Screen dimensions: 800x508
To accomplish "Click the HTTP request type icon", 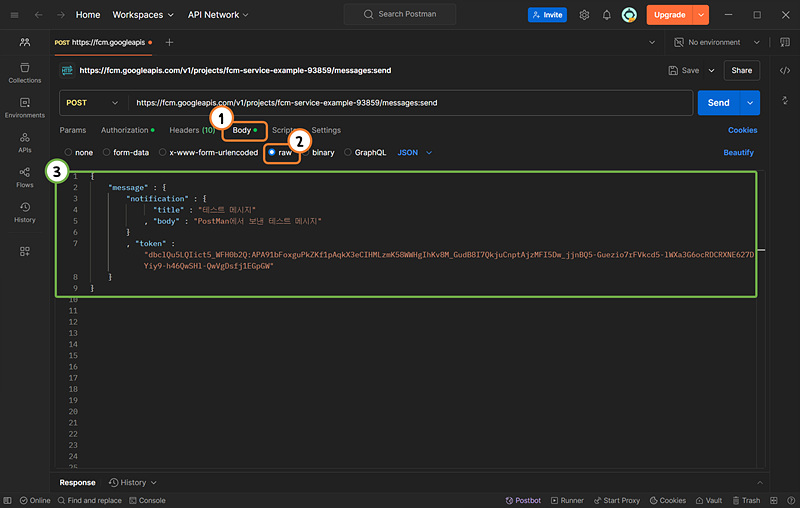I will point(67,70).
